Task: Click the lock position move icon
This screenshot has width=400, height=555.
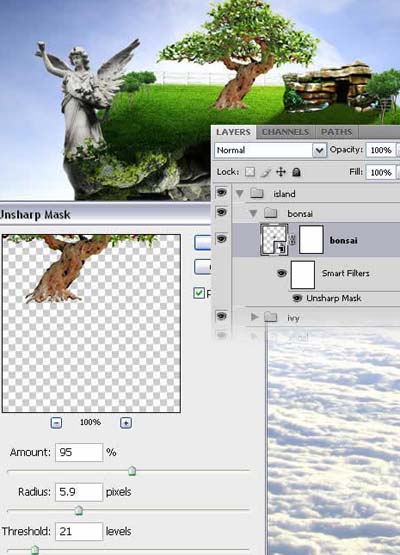Action: (281, 172)
